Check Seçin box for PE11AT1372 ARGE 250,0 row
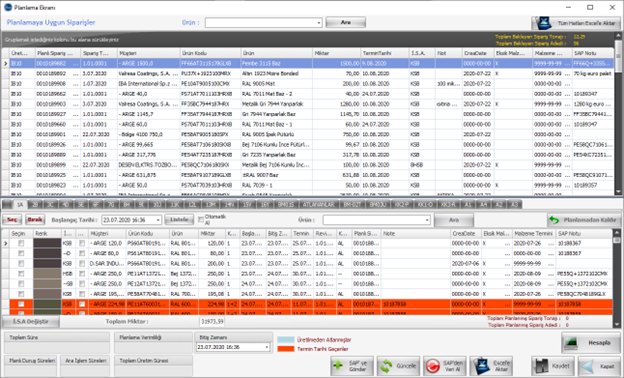This screenshot has width=624, height=378. click(21, 274)
